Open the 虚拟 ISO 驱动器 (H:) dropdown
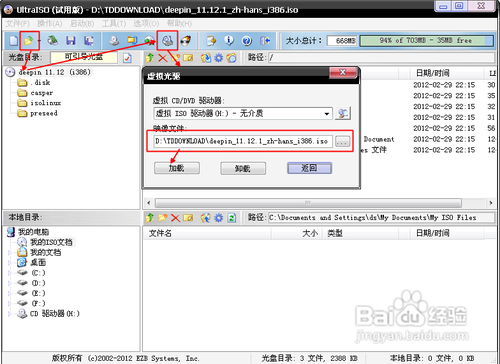Screen dimensions: 500x364 click(327, 114)
